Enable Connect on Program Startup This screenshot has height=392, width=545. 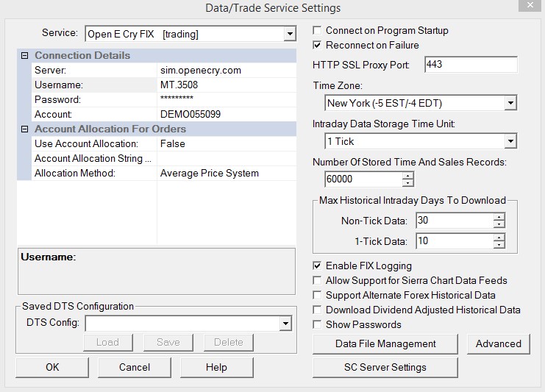click(318, 31)
